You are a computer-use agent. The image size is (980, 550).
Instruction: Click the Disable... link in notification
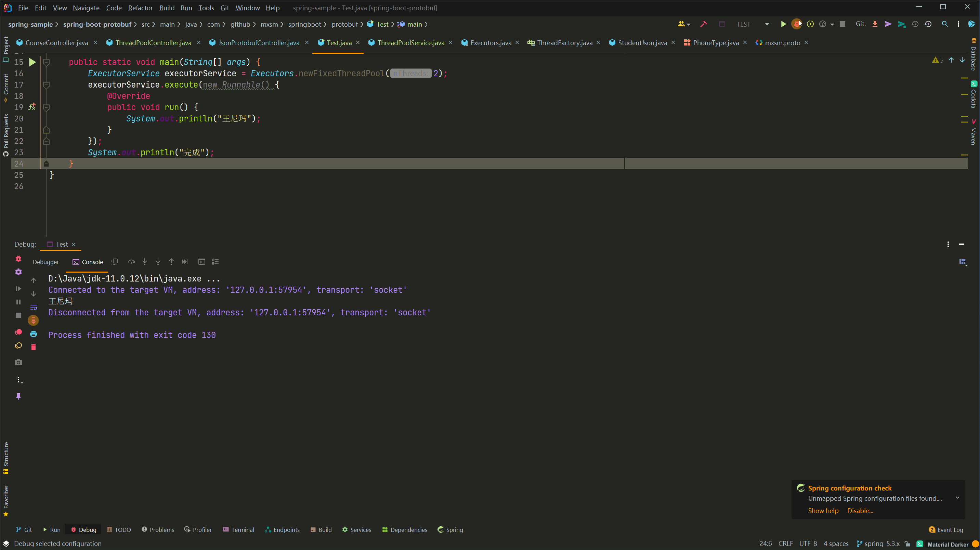point(860,511)
